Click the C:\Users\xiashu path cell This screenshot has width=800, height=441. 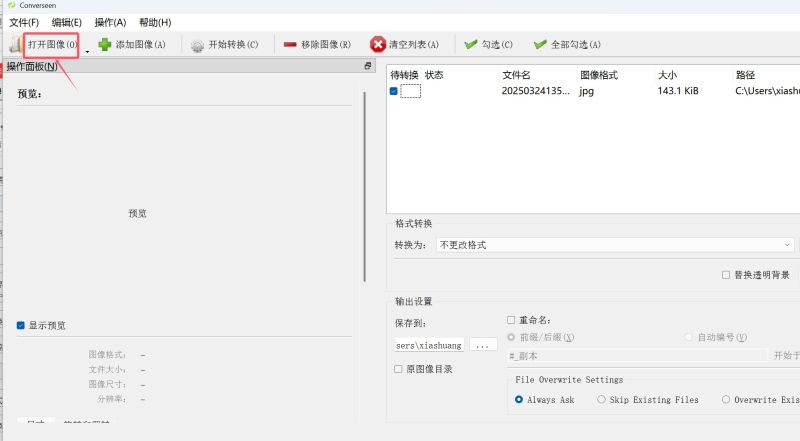(x=767, y=91)
